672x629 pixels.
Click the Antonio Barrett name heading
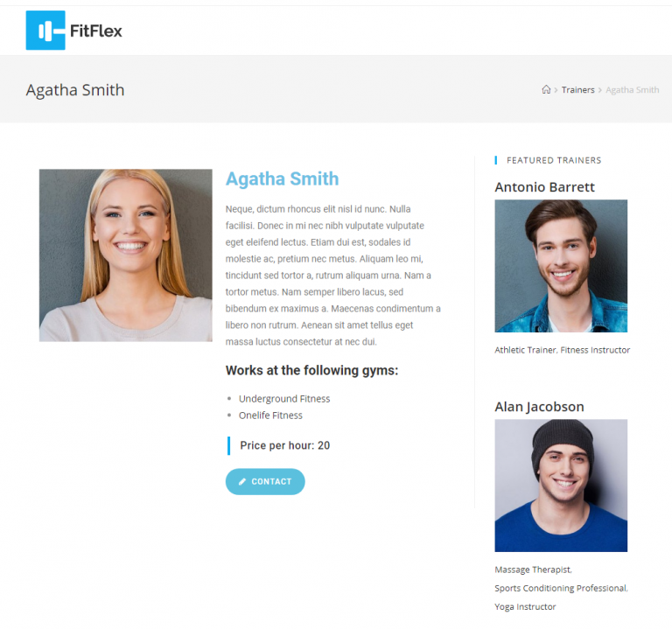[x=545, y=187]
